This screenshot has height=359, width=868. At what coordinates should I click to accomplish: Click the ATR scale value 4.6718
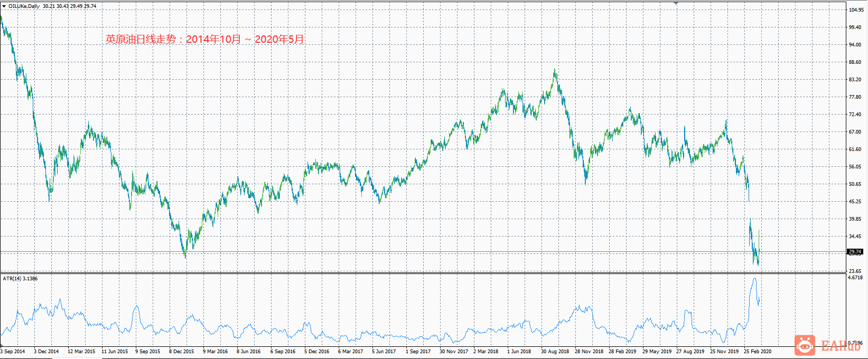855,277
